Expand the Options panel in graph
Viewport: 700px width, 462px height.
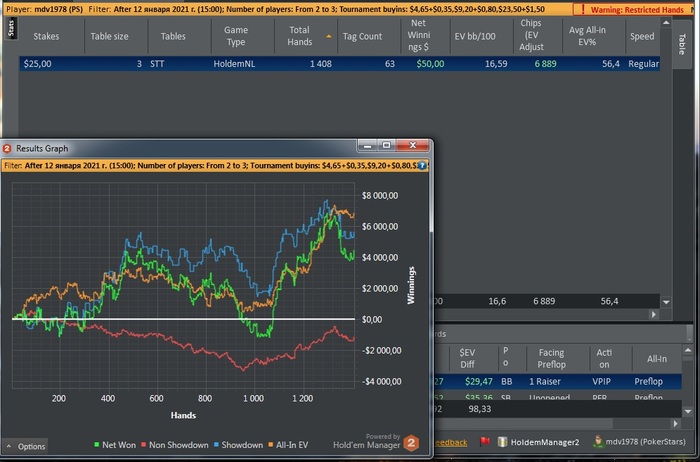click(x=25, y=446)
